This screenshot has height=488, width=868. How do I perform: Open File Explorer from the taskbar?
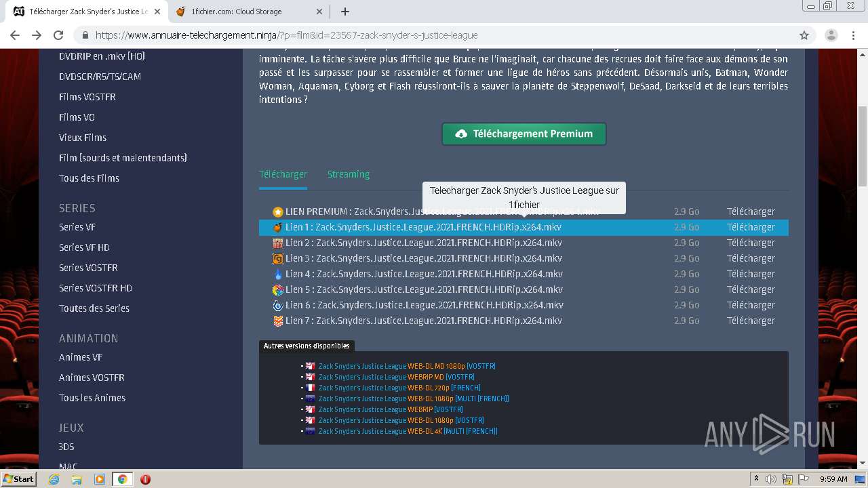click(x=77, y=479)
